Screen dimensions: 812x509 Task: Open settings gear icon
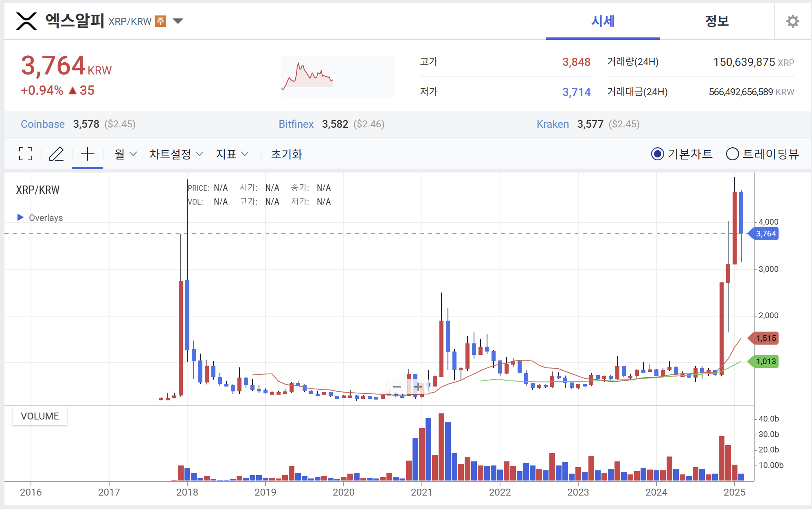tap(792, 21)
